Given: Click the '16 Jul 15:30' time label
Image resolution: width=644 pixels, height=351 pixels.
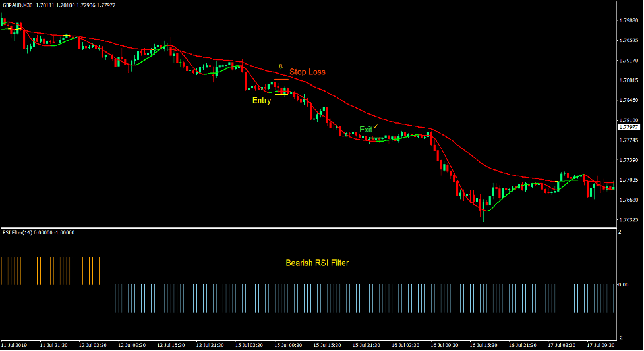Looking at the screenshot, I should coord(483,345).
